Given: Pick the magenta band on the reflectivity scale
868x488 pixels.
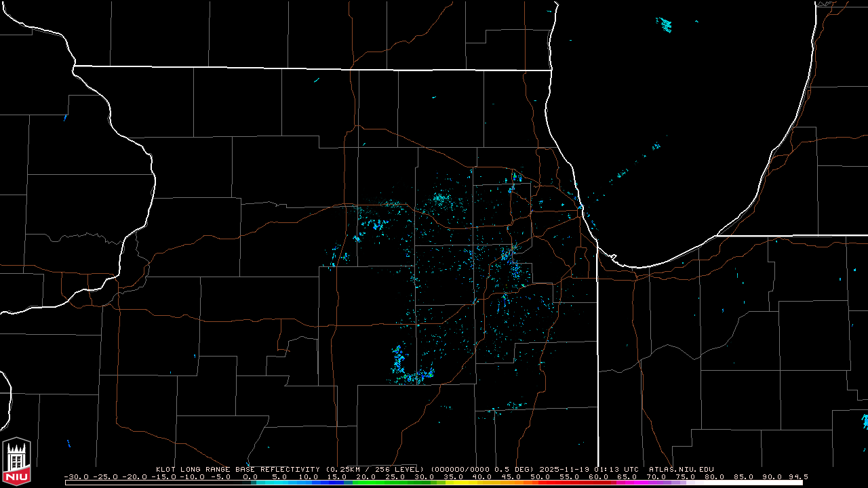Looking at the screenshot, I should [637, 483].
